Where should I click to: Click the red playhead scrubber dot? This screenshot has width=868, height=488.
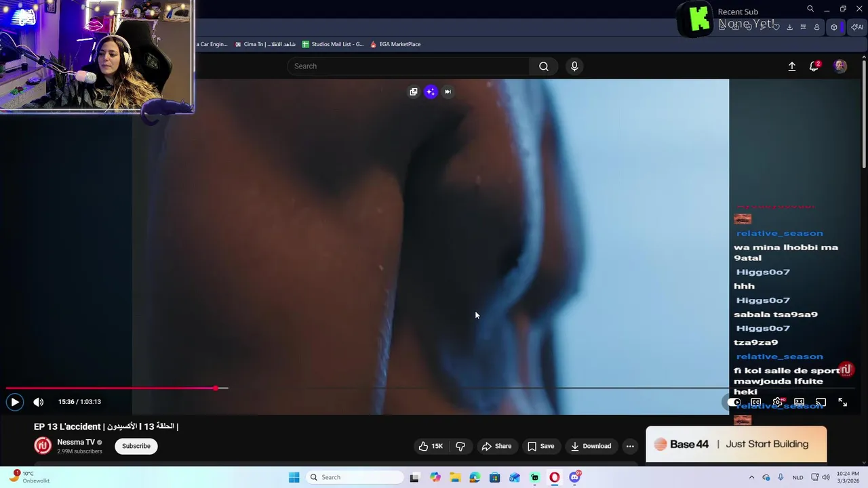[216, 388]
